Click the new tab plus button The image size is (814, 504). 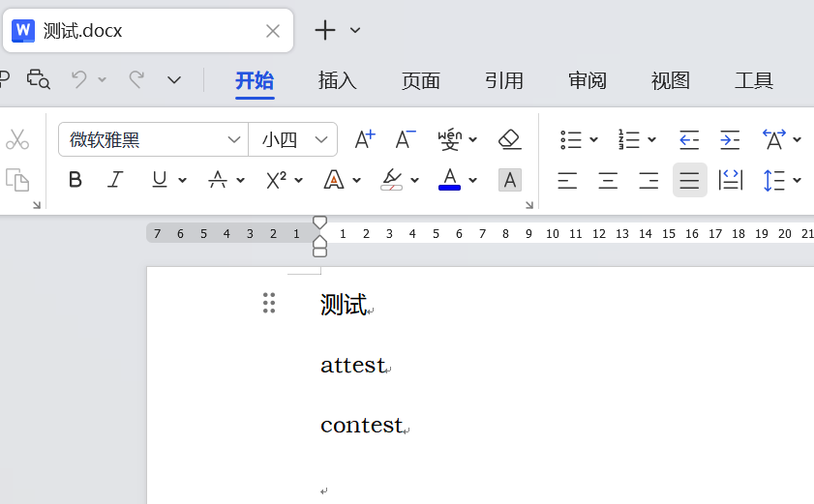click(325, 30)
